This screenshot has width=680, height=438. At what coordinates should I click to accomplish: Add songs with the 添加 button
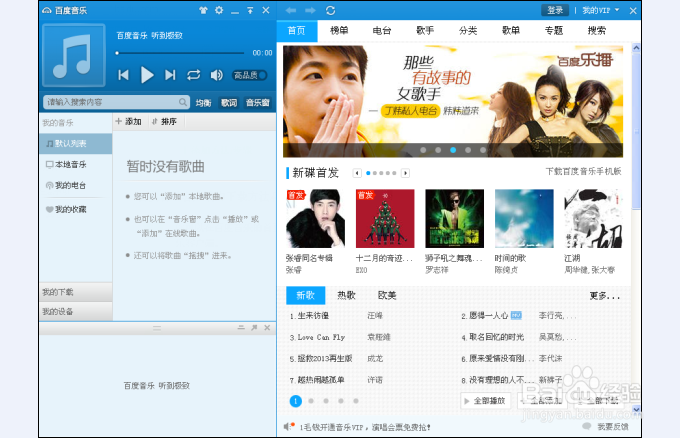[x=129, y=122]
